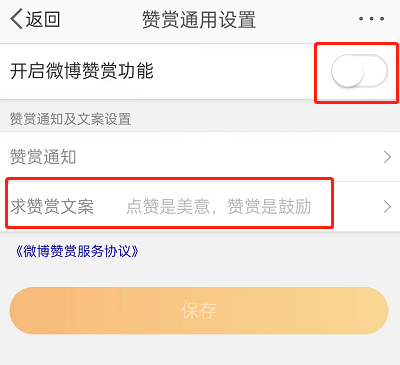Tap the 返回 text in header
This screenshot has width=400, height=365.
click(43, 19)
